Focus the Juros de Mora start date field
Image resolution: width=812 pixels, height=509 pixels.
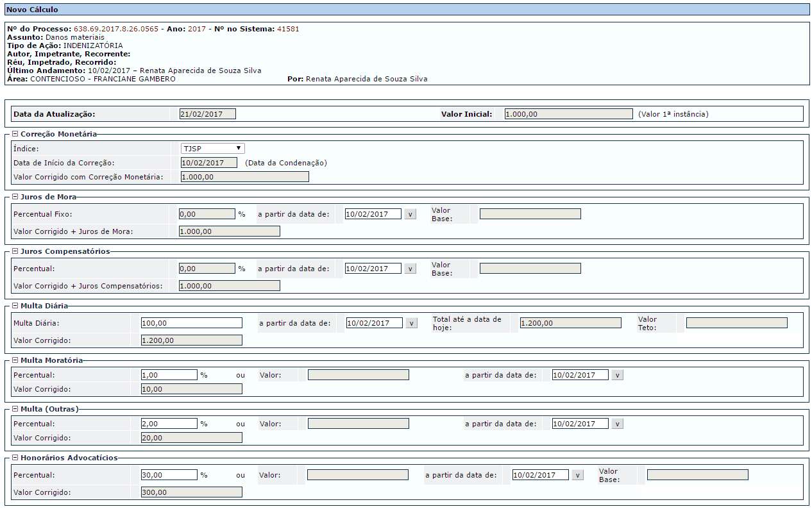pos(373,214)
